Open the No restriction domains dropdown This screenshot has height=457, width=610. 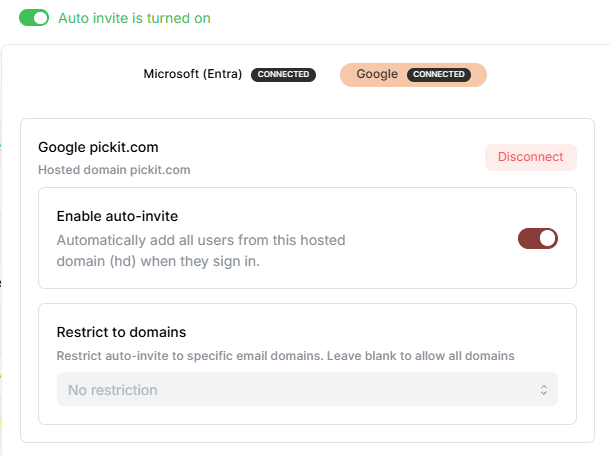tap(307, 389)
